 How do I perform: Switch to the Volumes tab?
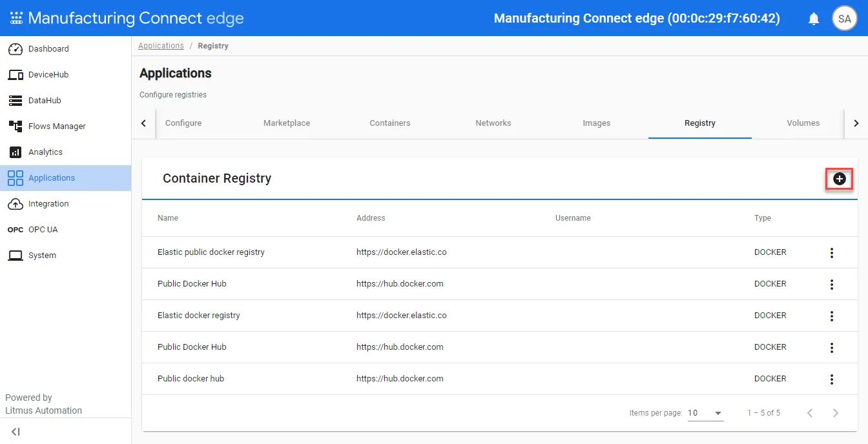tap(803, 123)
